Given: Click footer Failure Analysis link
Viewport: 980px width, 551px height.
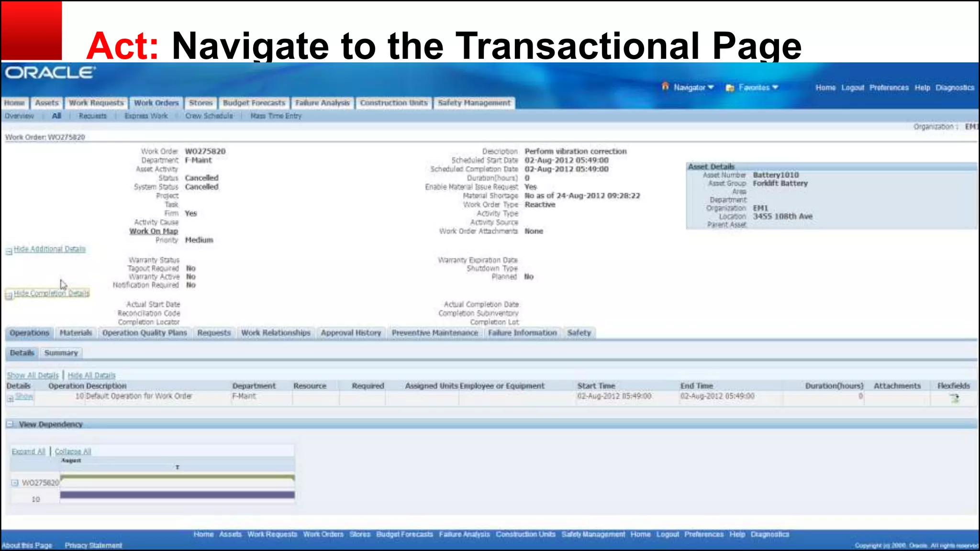Looking at the screenshot, I should click(464, 535).
